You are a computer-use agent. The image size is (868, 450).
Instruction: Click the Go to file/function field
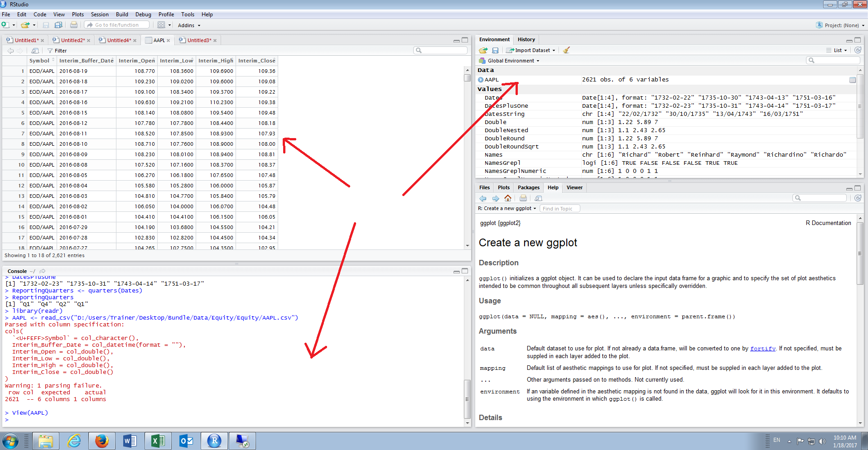click(117, 25)
